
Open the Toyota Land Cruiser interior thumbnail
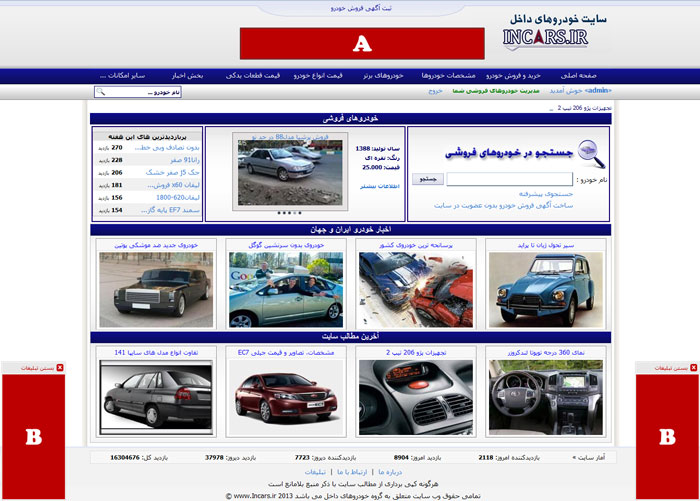point(546,397)
